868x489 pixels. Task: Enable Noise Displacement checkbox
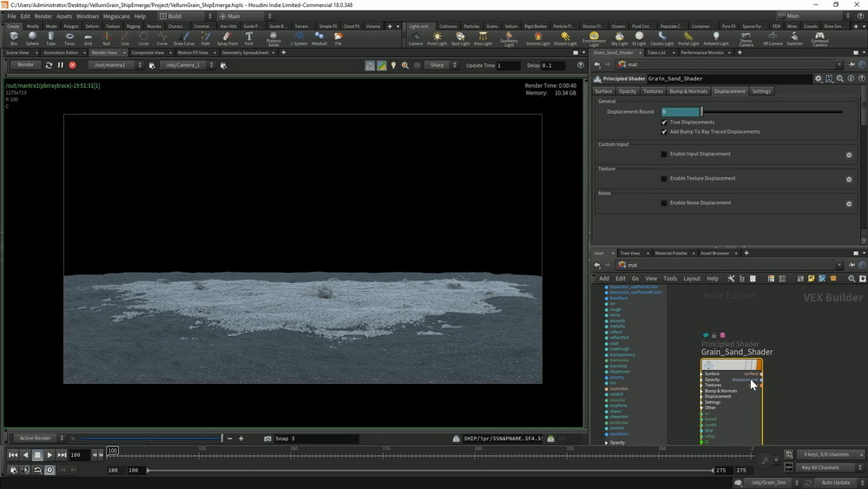click(664, 202)
